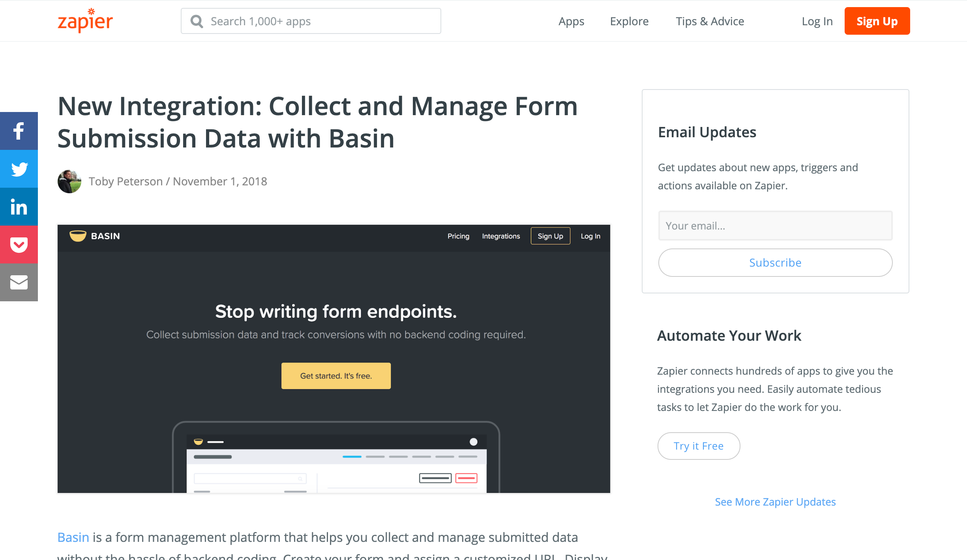Viewport: 967px width, 560px height.
Task: Save article to Pocket
Action: pos(19,245)
